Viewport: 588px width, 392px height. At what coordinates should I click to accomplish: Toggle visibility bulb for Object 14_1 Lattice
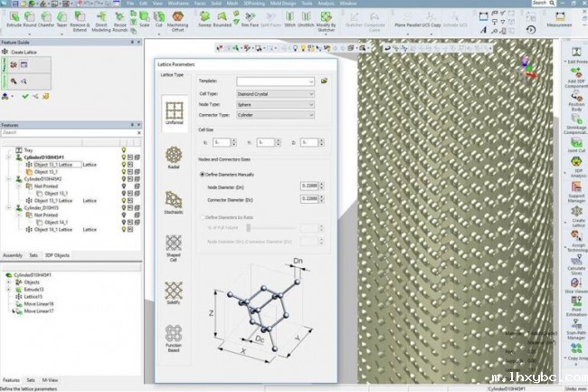point(124,229)
